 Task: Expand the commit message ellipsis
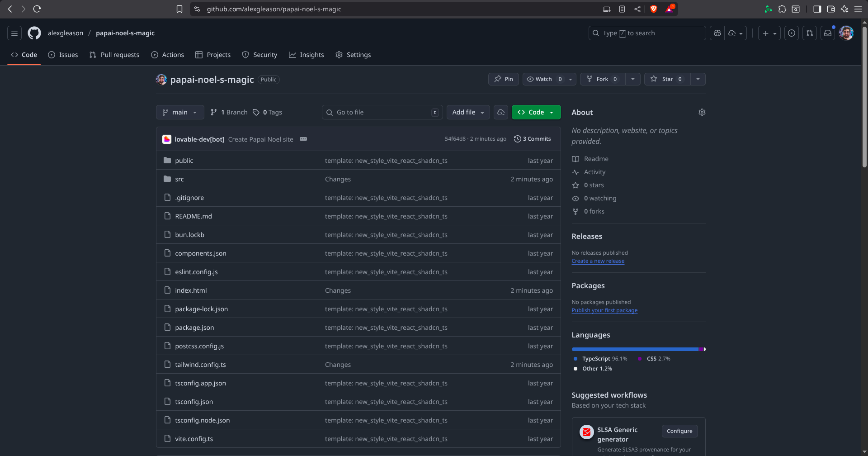point(303,139)
